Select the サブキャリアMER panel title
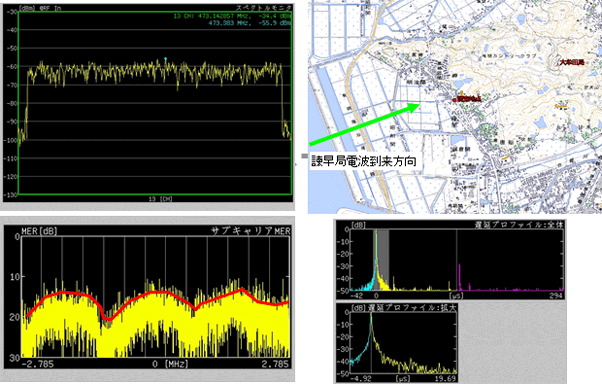Screen dimensions: 602x384 [250, 230]
